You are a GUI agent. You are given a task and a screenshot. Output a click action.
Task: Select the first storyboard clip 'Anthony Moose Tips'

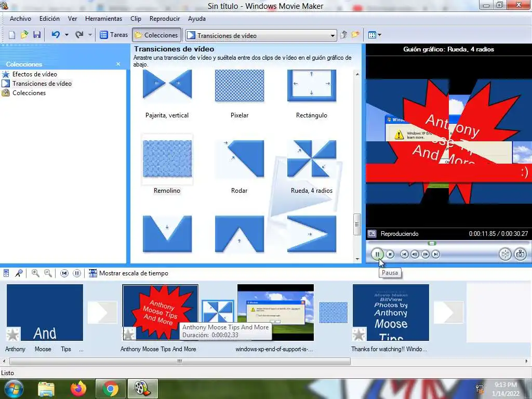(45, 312)
